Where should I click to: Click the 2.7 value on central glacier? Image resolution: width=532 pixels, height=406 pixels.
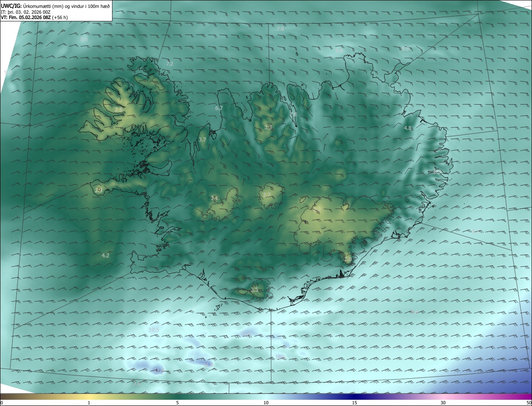click(267, 195)
